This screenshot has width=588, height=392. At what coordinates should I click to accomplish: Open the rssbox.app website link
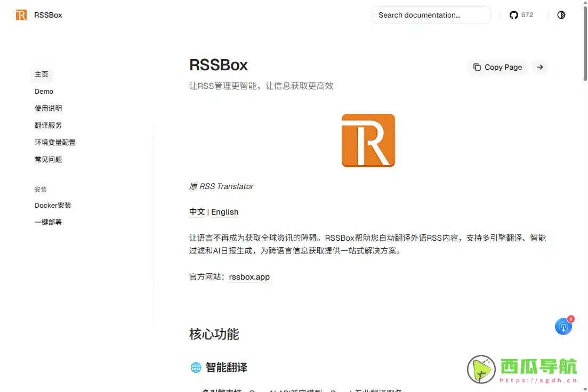pyautogui.click(x=249, y=277)
